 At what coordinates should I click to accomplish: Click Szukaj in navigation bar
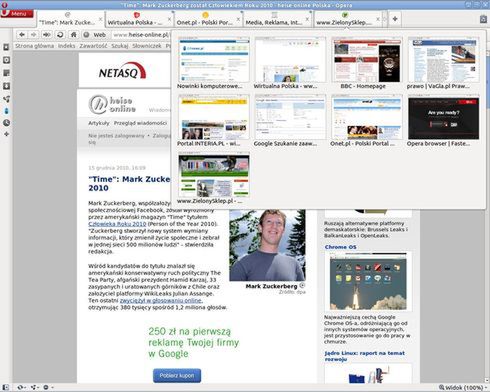[x=120, y=46]
